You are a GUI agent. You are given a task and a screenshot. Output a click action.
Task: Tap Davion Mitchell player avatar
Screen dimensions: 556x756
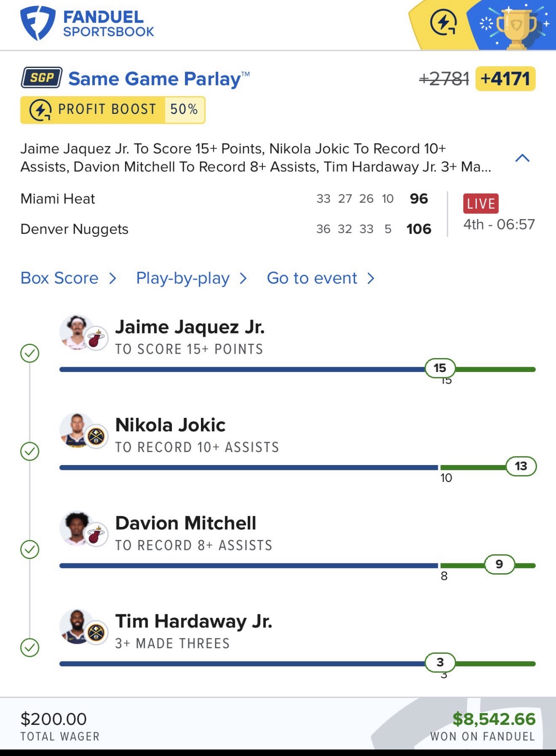pos(77,529)
